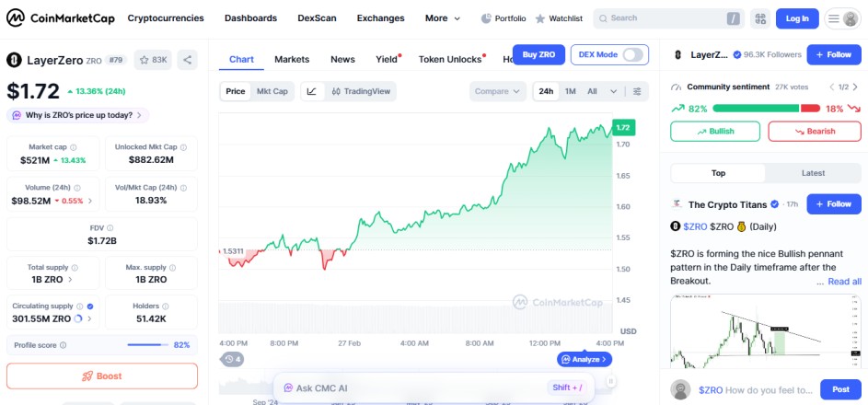
Task: Vote Bullish on sentiment
Action: point(715,132)
